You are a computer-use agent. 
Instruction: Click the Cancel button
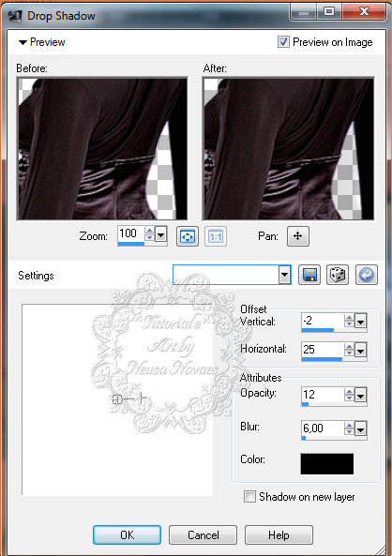tap(203, 534)
